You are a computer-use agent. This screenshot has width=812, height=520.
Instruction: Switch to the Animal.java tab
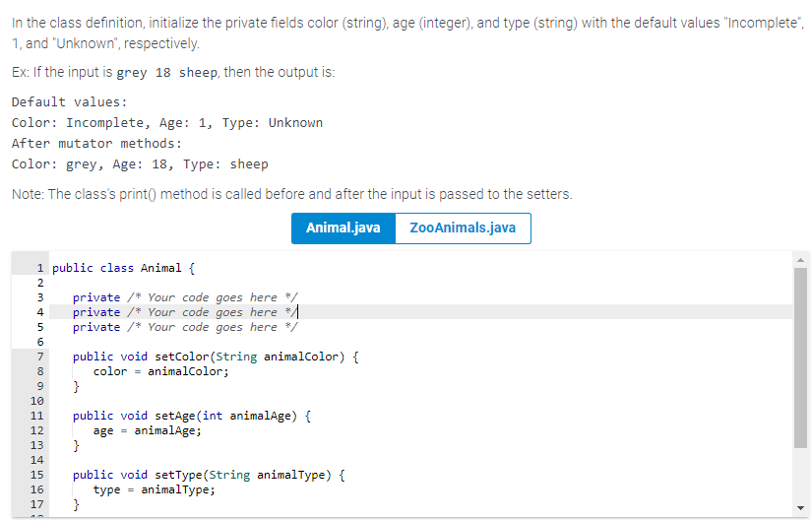344,227
